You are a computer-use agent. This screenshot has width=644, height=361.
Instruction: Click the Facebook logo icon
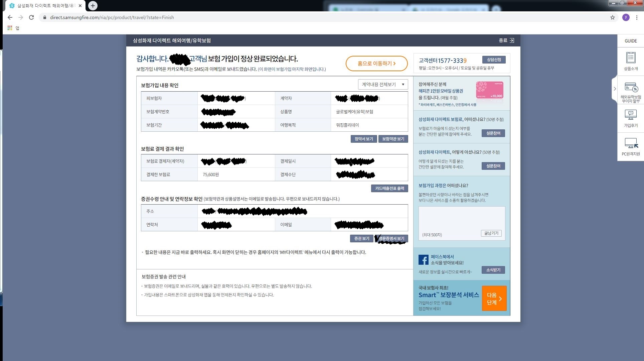tap(423, 260)
